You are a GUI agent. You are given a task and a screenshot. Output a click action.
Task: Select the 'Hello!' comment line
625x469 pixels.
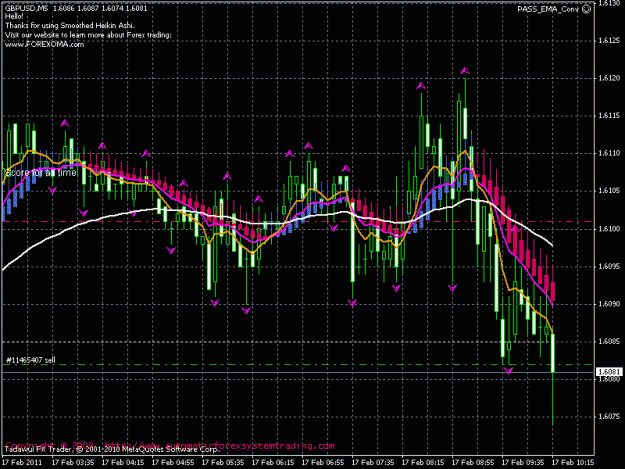[14, 17]
